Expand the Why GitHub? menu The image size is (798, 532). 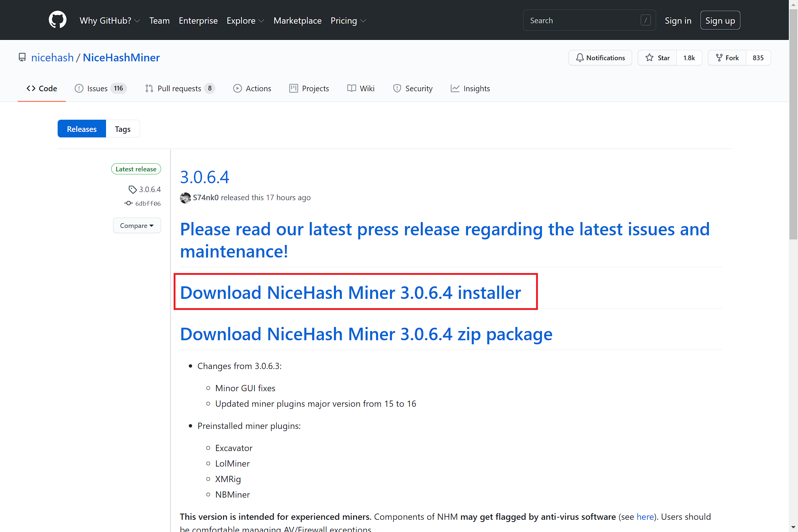(110, 21)
